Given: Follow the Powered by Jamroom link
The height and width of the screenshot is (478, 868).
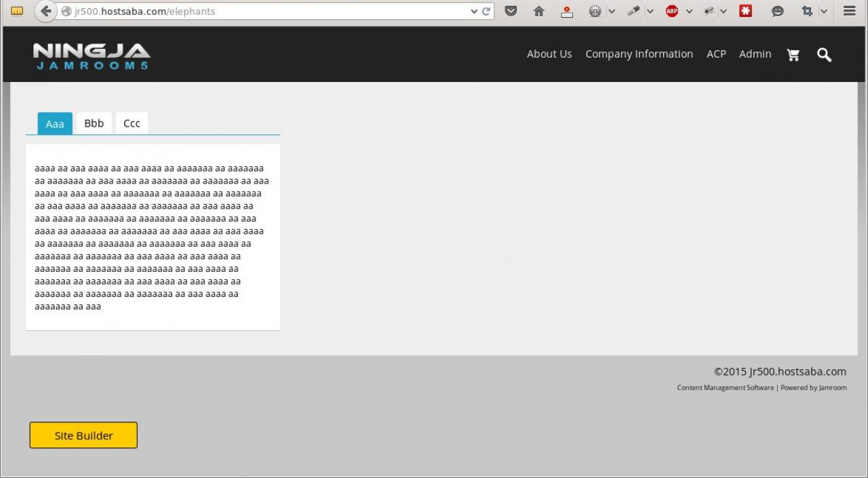Looking at the screenshot, I should [x=814, y=388].
